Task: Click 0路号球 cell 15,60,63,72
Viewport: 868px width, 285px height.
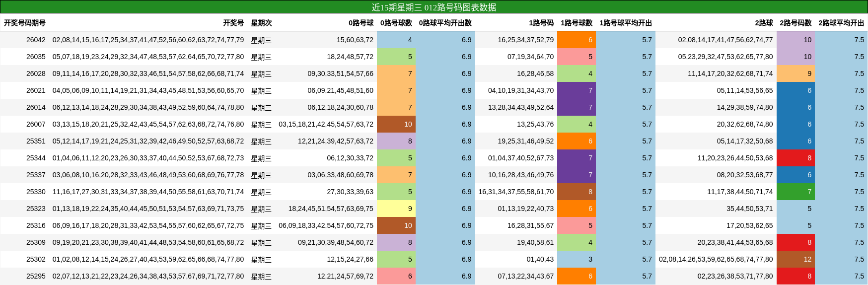Action: tap(355, 40)
